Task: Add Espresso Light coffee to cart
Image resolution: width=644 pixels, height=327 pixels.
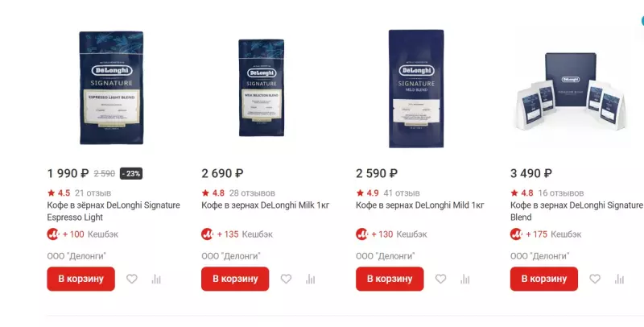Action: (81, 279)
